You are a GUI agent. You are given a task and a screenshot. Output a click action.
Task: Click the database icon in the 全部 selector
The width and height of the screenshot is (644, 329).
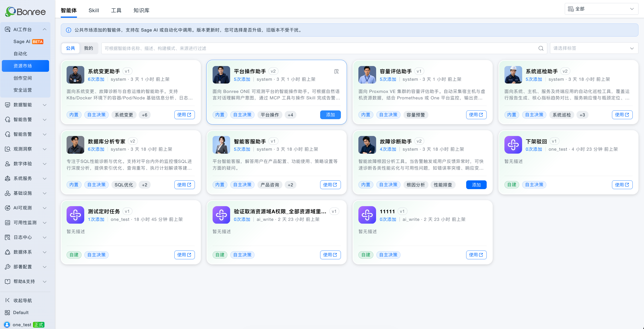[571, 9]
